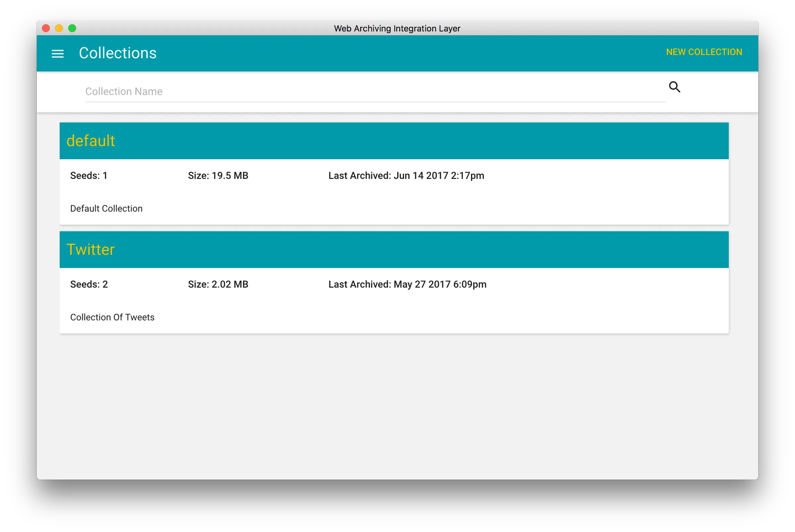Screen dimensions: 795x532
Task: Click the green zoom button in titlebar
Action: pos(72,28)
